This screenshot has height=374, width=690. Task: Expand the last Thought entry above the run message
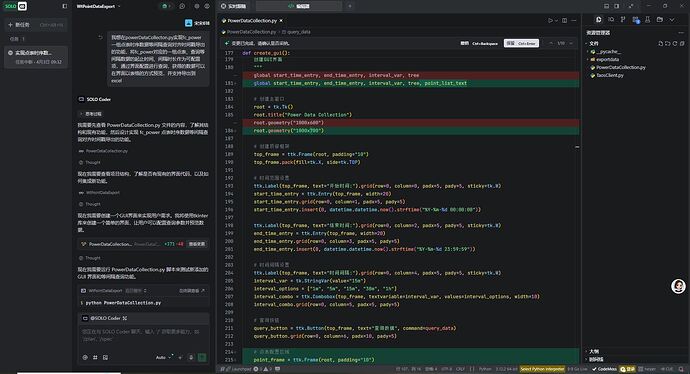(90, 258)
